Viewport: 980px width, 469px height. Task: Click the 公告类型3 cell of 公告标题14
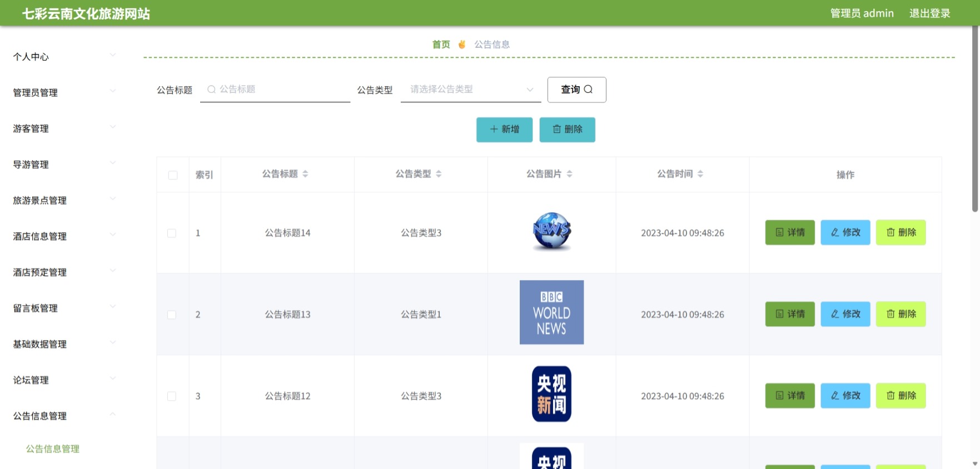421,233
